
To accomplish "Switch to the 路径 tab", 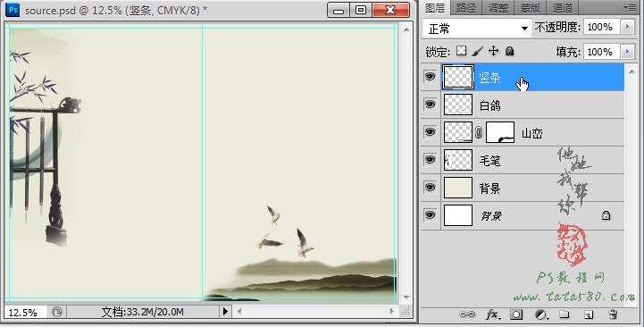I will (466, 7).
